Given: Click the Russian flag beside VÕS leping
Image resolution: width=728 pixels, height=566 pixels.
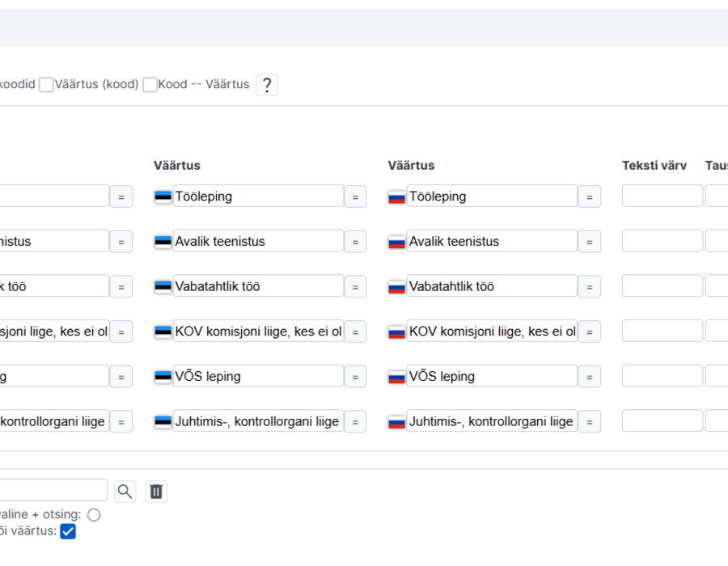Looking at the screenshot, I should [397, 377].
